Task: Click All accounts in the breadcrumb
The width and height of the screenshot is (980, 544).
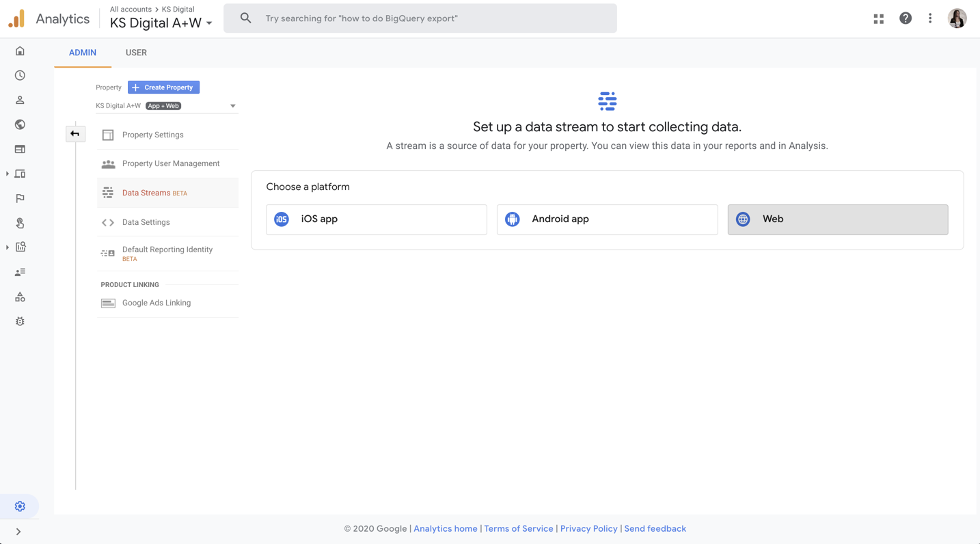Action: click(131, 9)
